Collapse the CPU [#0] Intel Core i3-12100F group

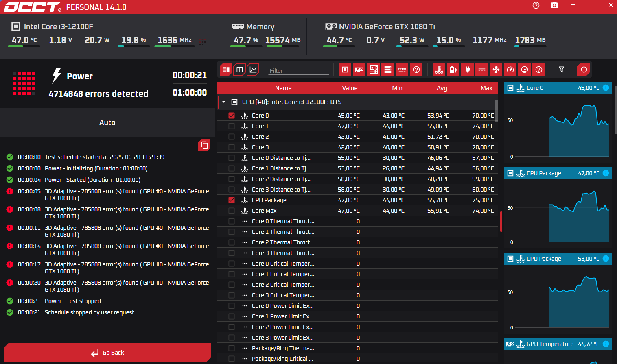224,102
